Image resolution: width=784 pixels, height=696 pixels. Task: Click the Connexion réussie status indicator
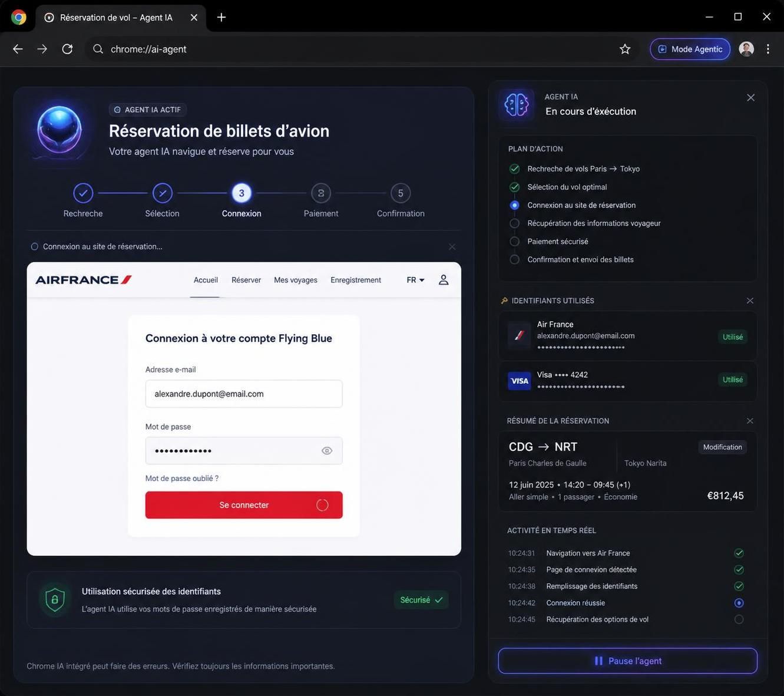pyautogui.click(x=739, y=603)
